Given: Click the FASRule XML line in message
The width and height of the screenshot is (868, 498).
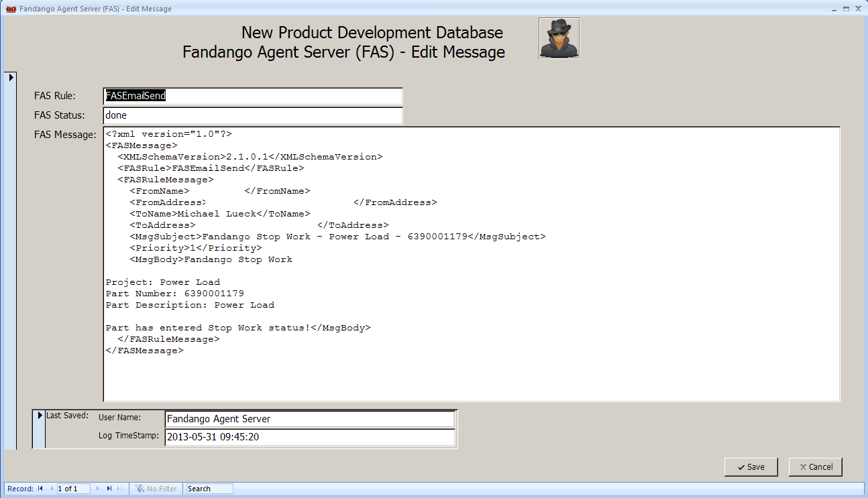Looking at the screenshot, I should point(211,168).
